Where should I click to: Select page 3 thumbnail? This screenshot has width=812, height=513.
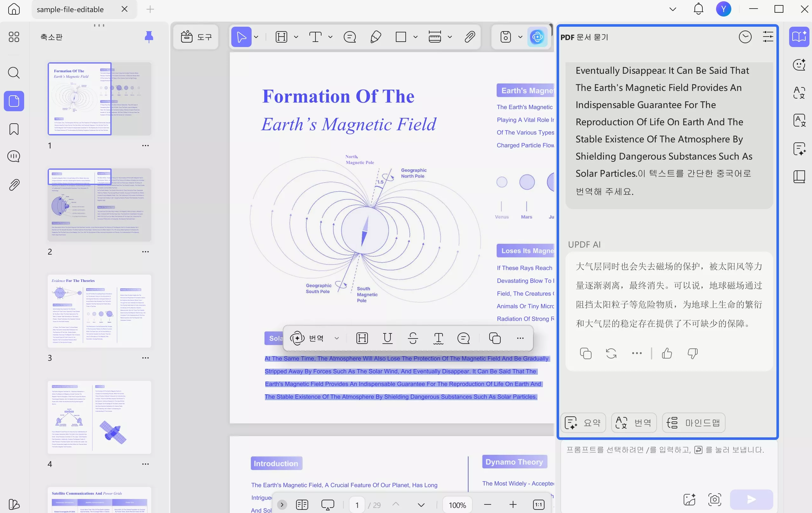pos(99,311)
